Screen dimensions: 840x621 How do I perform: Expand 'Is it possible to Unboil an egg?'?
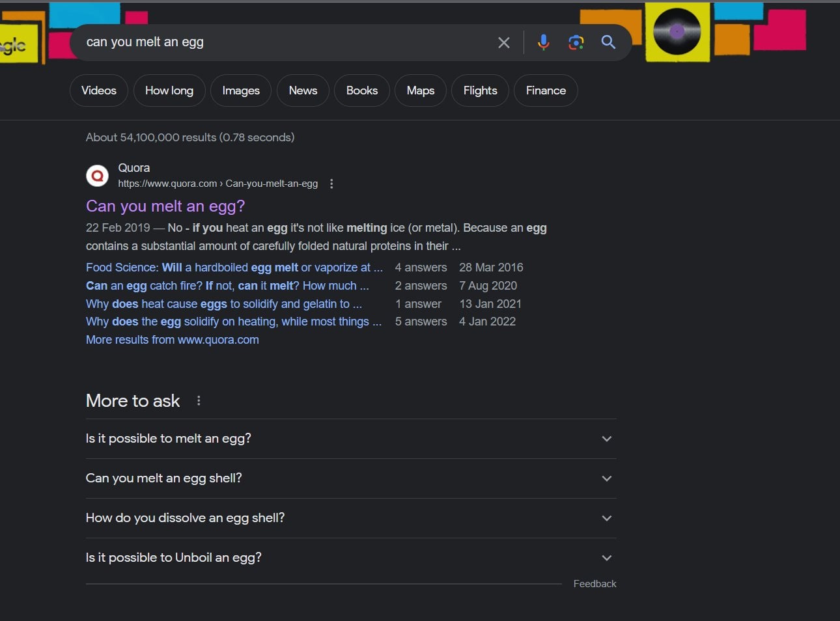coord(351,558)
